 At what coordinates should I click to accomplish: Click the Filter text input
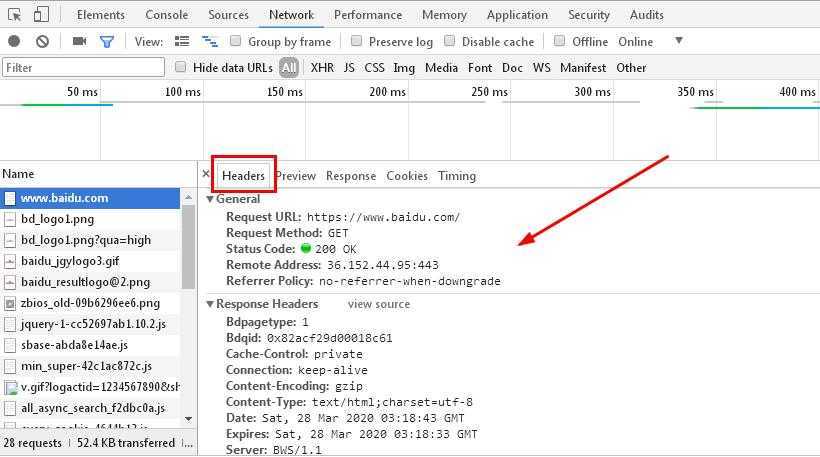tap(84, 67)
